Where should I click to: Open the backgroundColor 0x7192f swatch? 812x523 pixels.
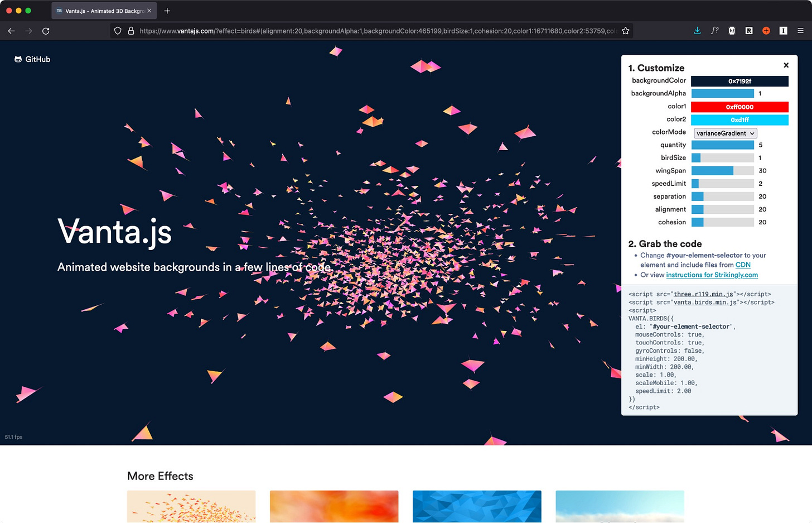(739, 81)
